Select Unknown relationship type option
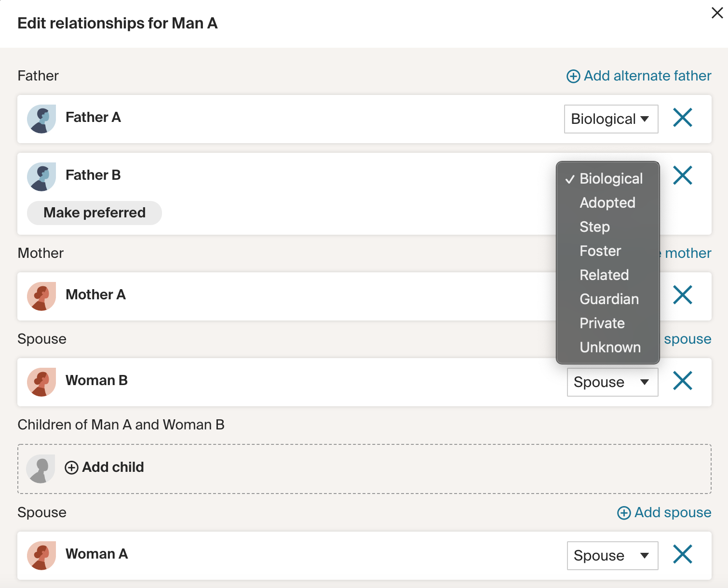This screenshot has height=588, width=728. 610,347
